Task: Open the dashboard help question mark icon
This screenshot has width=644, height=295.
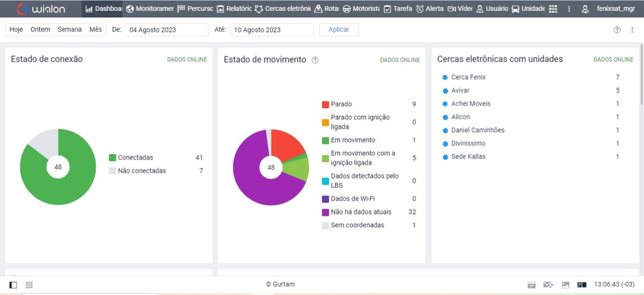Action: point(617,30)
